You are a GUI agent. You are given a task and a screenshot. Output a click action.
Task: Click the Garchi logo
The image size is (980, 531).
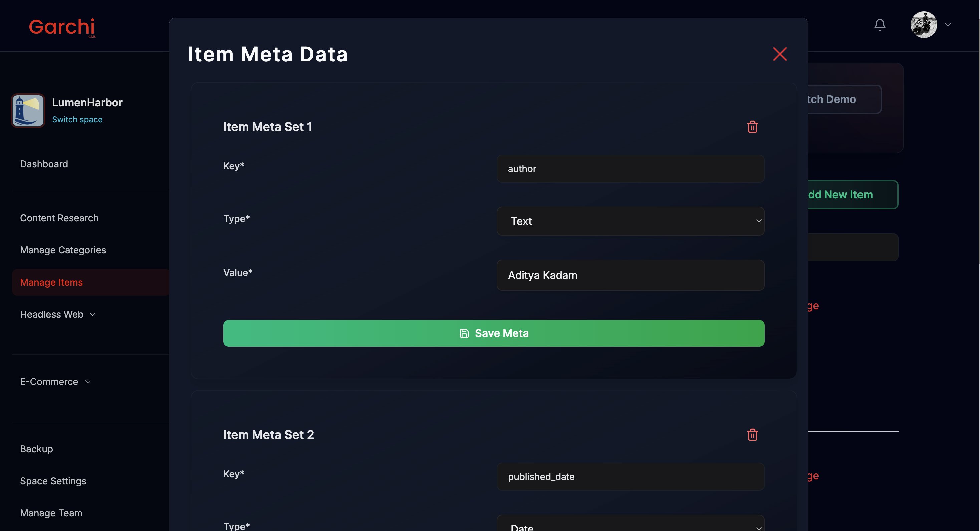[62, 27]
